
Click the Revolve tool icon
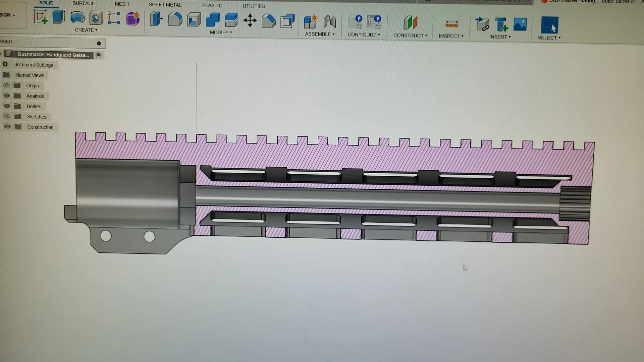click(77, 17)
